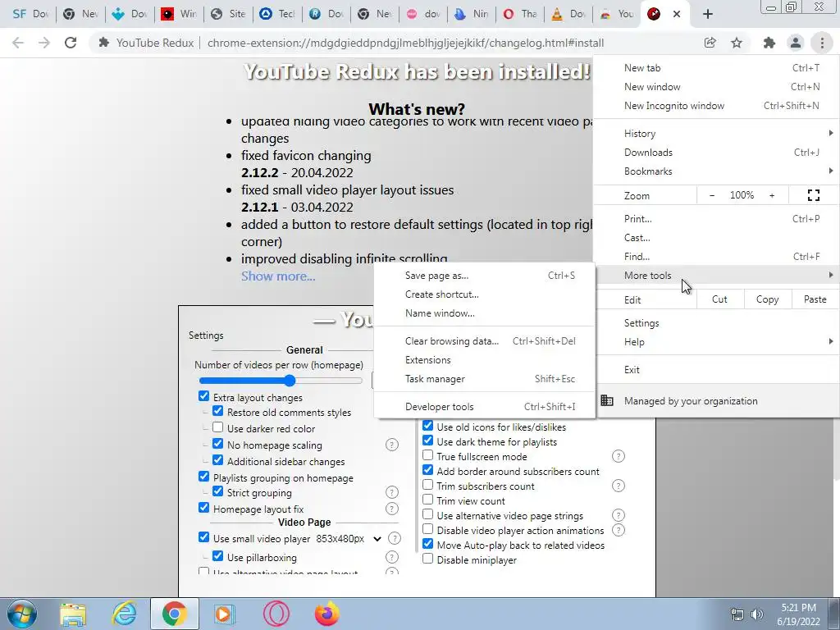The width and height of the screenshot is (840, 630).
Task: Select Clear browsing data menu item
Action: point(485,341)
